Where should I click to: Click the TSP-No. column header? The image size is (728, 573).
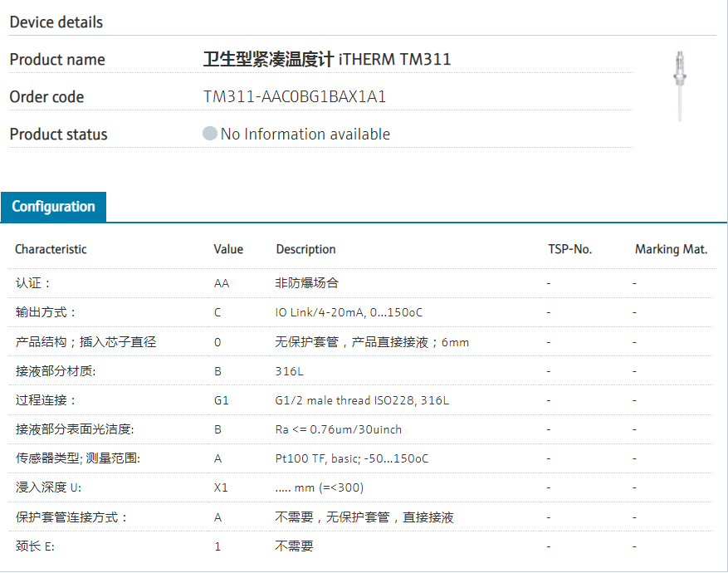(569, 249)
